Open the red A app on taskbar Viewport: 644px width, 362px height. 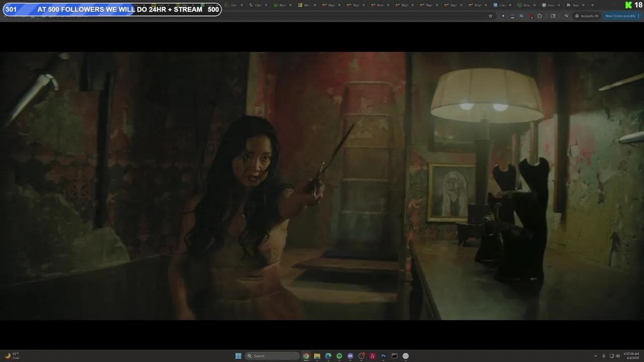click(x=372, y=356)
